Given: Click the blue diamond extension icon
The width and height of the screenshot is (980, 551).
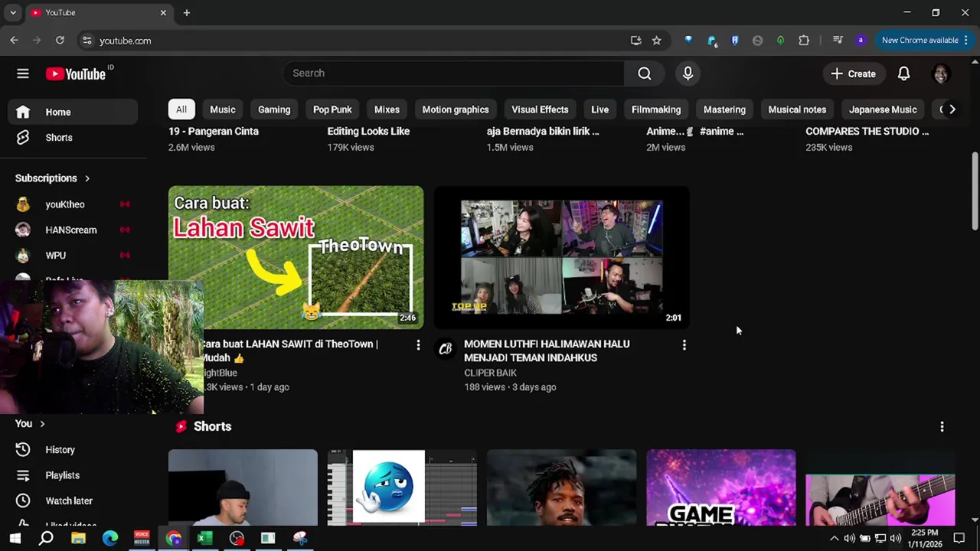Looking at the screenshot, I should point(688,41).
